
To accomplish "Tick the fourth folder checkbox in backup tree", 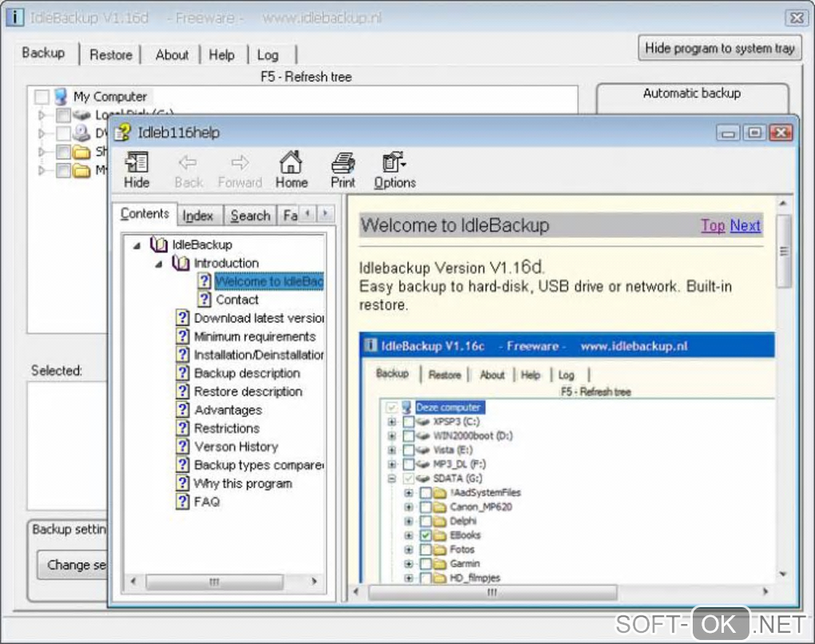I will (x=63, y=170).
